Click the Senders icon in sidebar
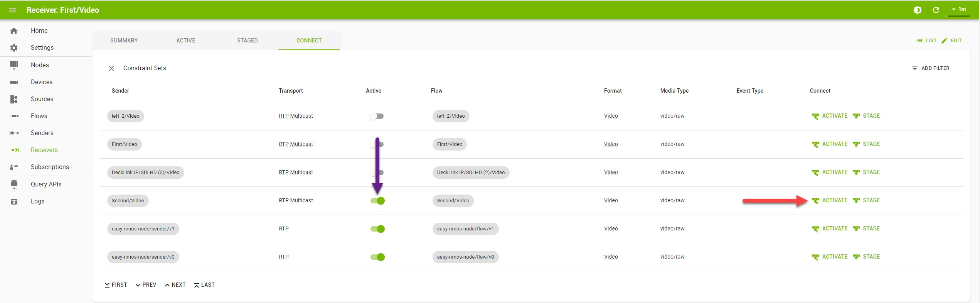Viewport: 980px width, 303px height. [14, 133]
